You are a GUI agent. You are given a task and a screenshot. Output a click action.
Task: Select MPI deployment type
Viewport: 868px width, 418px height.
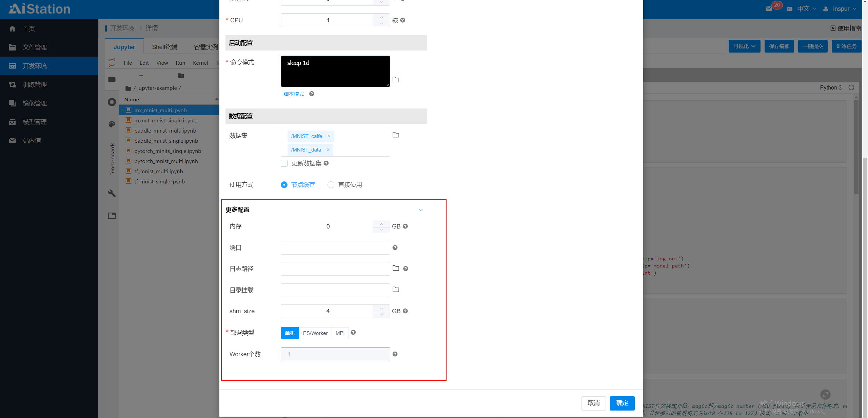(x=340, y=333)
